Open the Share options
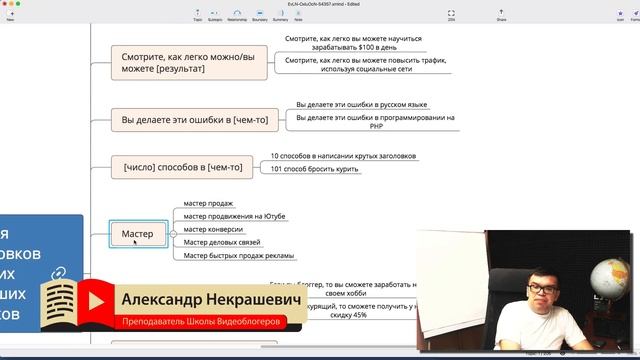The image size is (640, 360). 501,15
